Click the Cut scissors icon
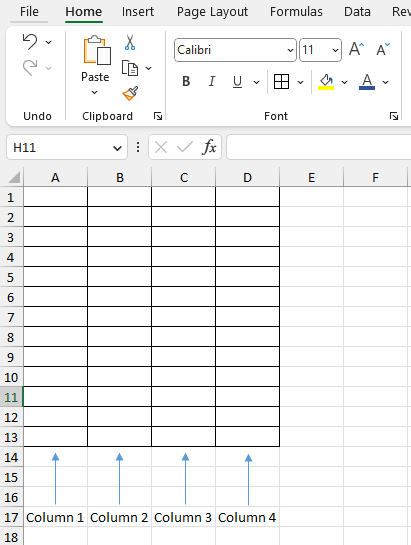411x545 pixels. (130, 42)
